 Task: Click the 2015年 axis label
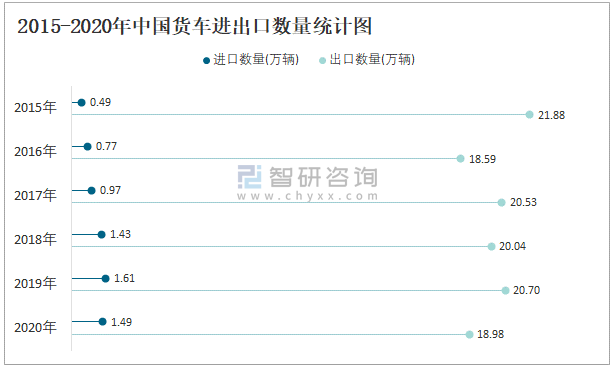(x=35, y=107)
